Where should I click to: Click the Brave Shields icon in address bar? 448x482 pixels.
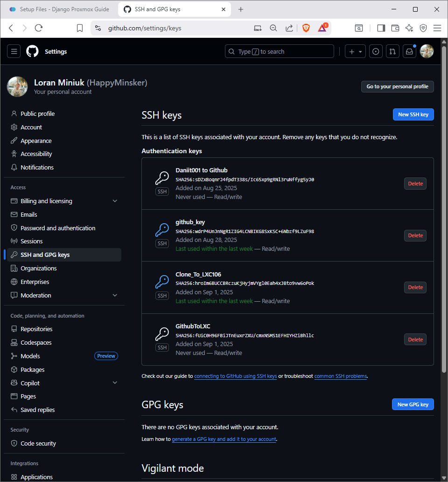306,28
